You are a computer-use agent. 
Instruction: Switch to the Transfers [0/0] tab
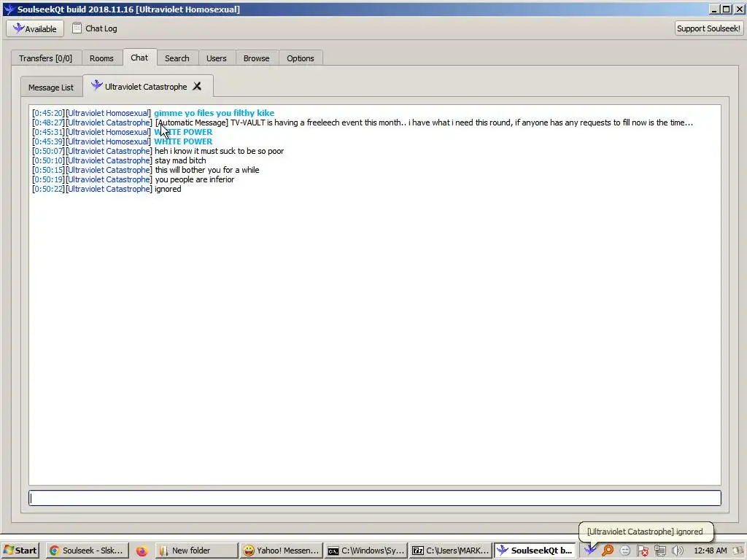click(46, 58)
